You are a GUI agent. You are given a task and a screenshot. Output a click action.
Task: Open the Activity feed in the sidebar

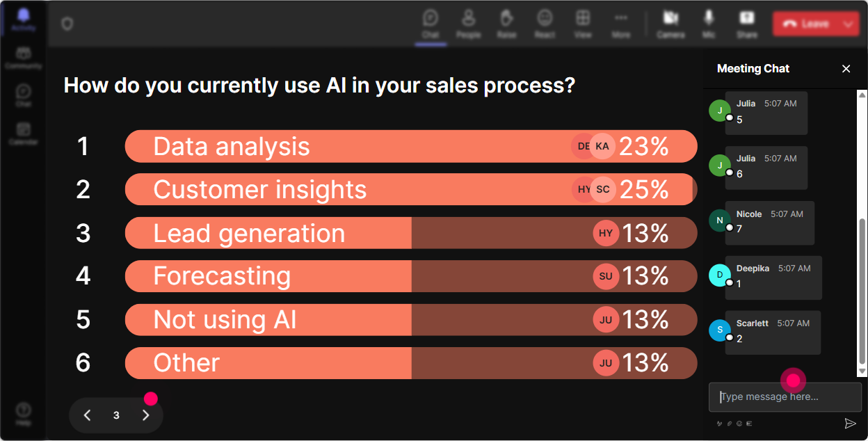[24, 19]
